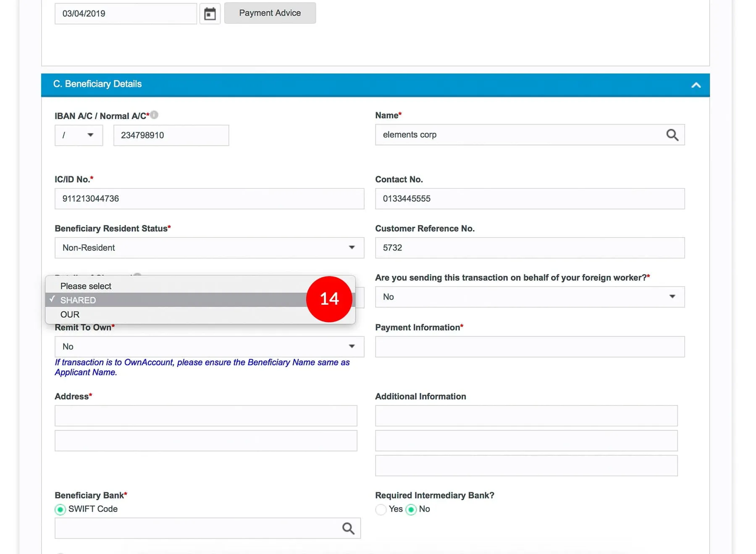Choose the SHARED option in the list

[x=79, y=300]
